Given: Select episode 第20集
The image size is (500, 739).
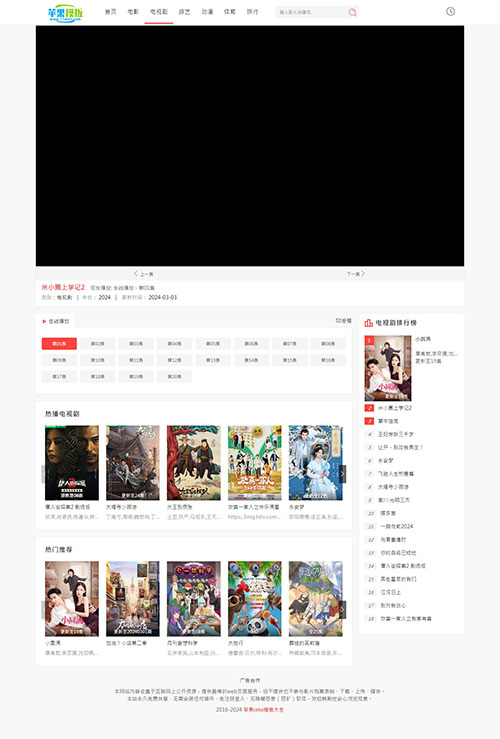Looking at the screenshot, I should click(x=174, y=377).
